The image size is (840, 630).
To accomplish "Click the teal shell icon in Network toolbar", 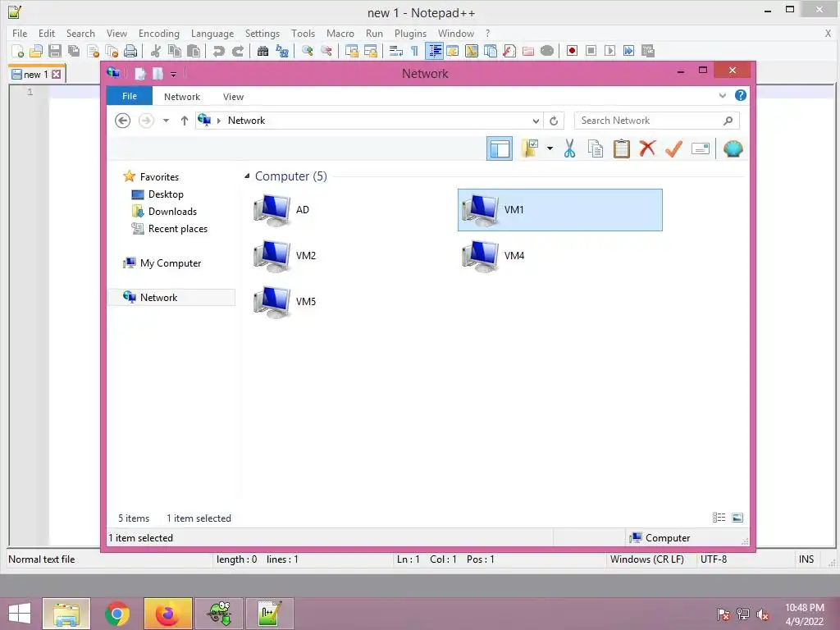I will pyautogui.click(x=733, y=148).
